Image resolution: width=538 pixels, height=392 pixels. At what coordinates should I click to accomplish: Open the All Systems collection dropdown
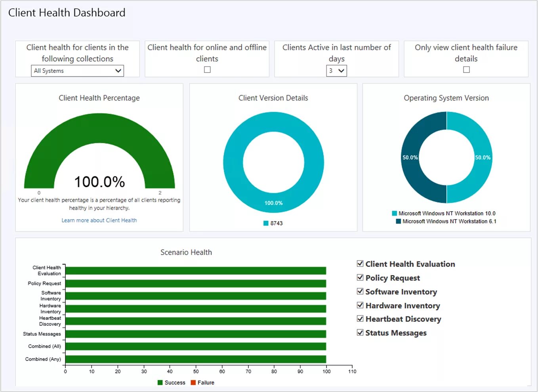(77, 71)
